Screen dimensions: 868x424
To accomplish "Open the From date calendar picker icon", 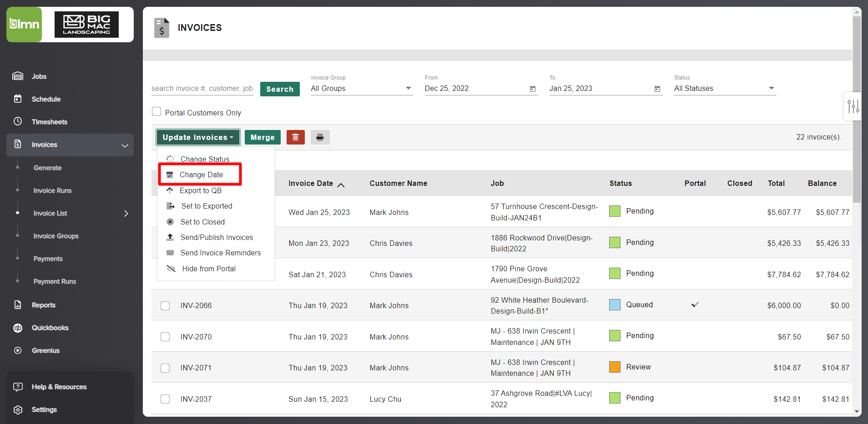I will [x=532, y=89].
